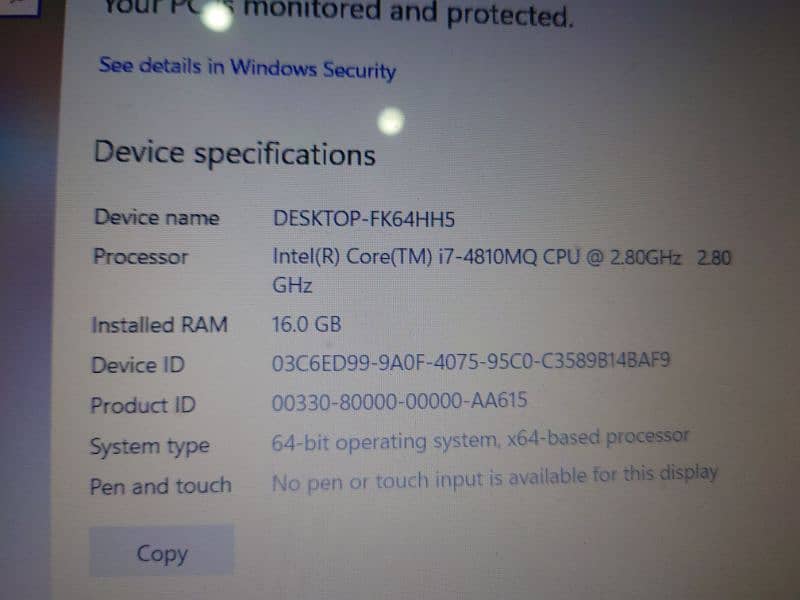Select the Device specifications heading
The image size is (800, 600).
pyautogui.click(x=235, y=154)
